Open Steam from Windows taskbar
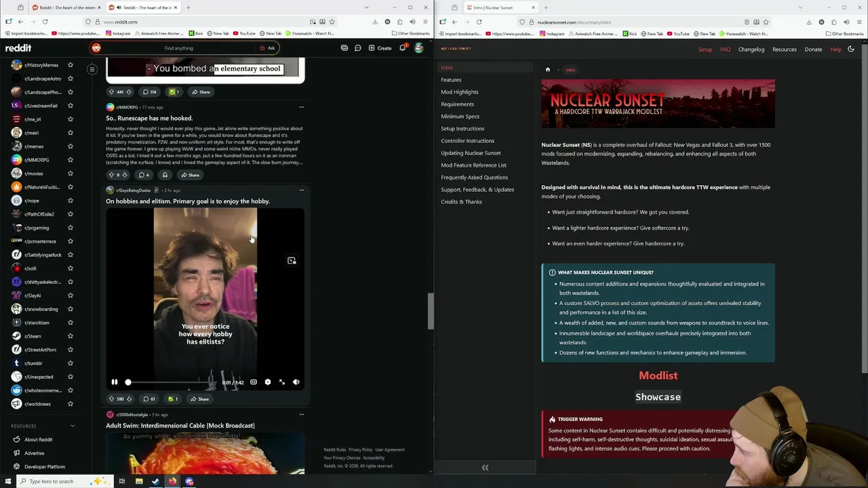Image resolution: width=868 pixels, height=488 pixels. click(x=155, y=481)
